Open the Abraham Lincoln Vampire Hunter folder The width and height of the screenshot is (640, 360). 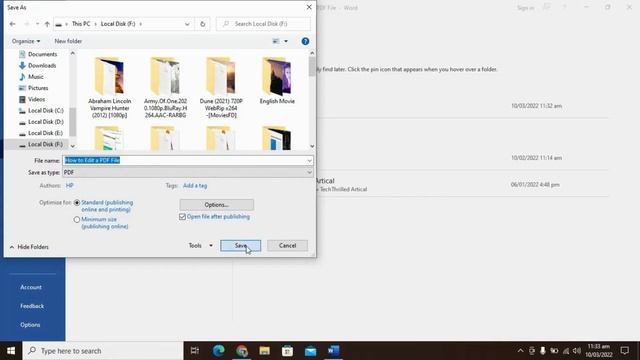pyautogui.click(x=109, y=87)
